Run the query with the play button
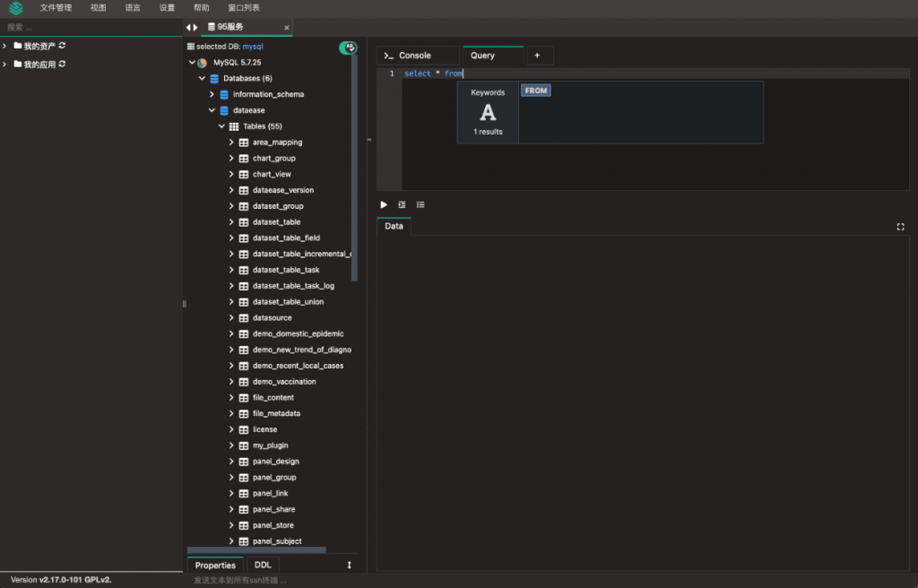The width and height of the screenshot is (918, 588). coord(384,204)
